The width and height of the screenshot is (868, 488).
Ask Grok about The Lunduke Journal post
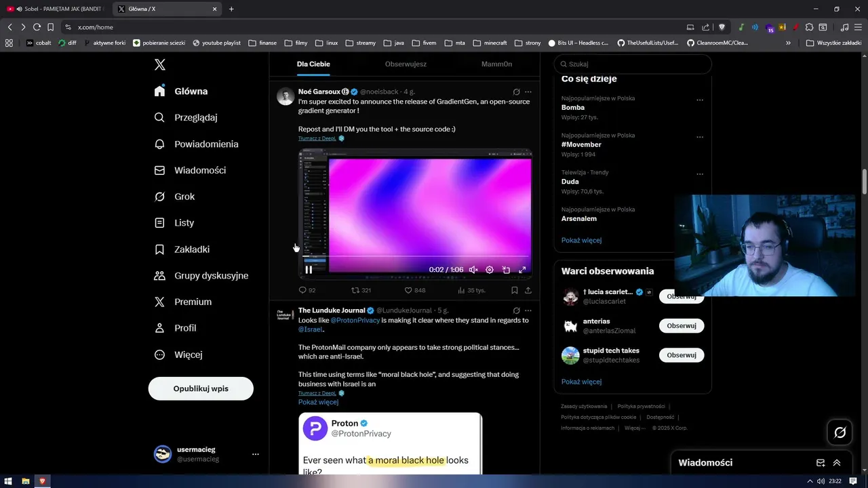coord(516,310)
